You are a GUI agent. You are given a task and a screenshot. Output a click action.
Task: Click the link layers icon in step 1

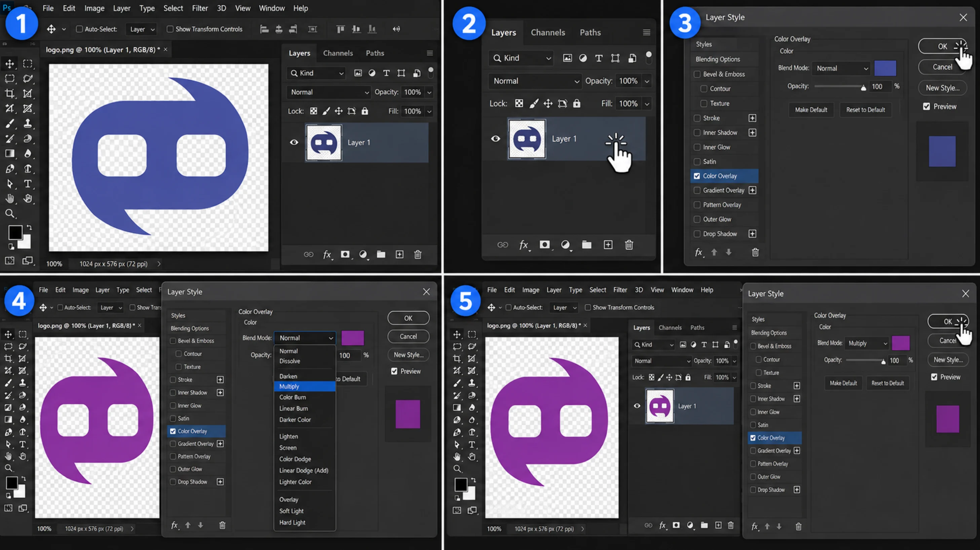[308, 254]
